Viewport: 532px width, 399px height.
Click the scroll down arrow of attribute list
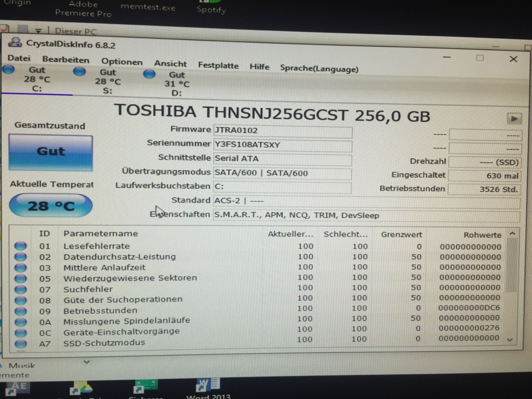tap(510, 340)
